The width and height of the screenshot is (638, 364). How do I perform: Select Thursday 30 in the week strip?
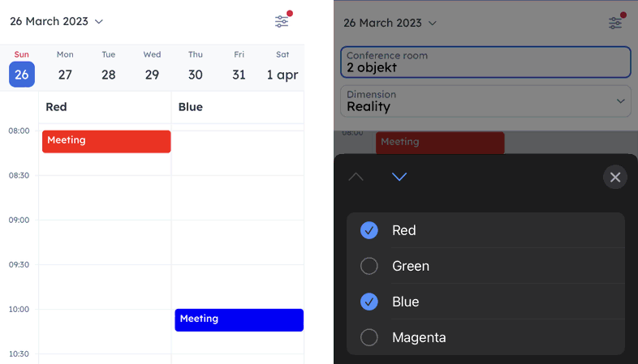(196, 67)
